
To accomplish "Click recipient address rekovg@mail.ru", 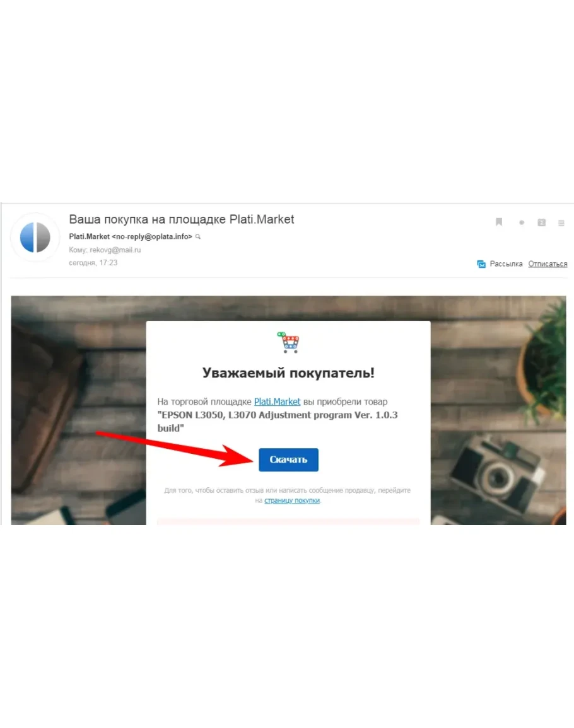I will click(115, 250).
